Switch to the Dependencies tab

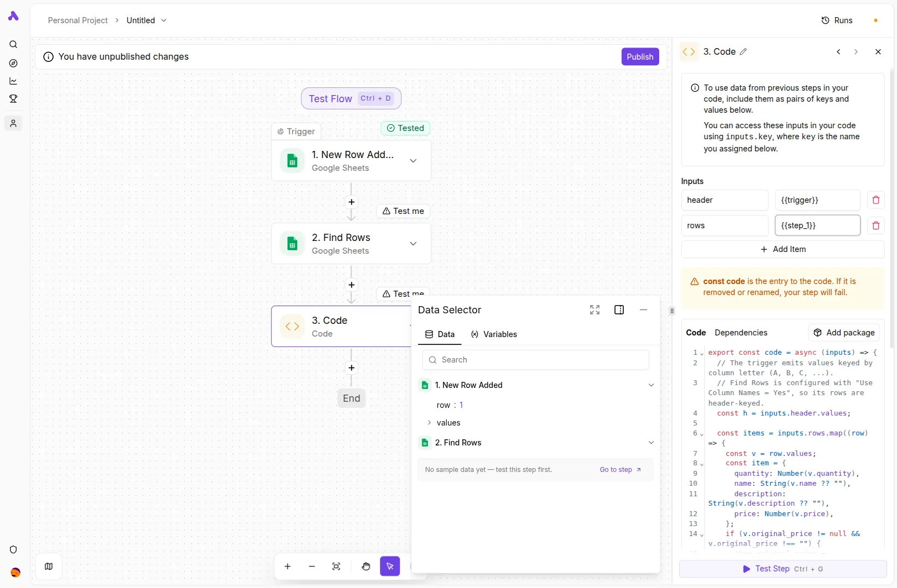(x=741, y=333)
